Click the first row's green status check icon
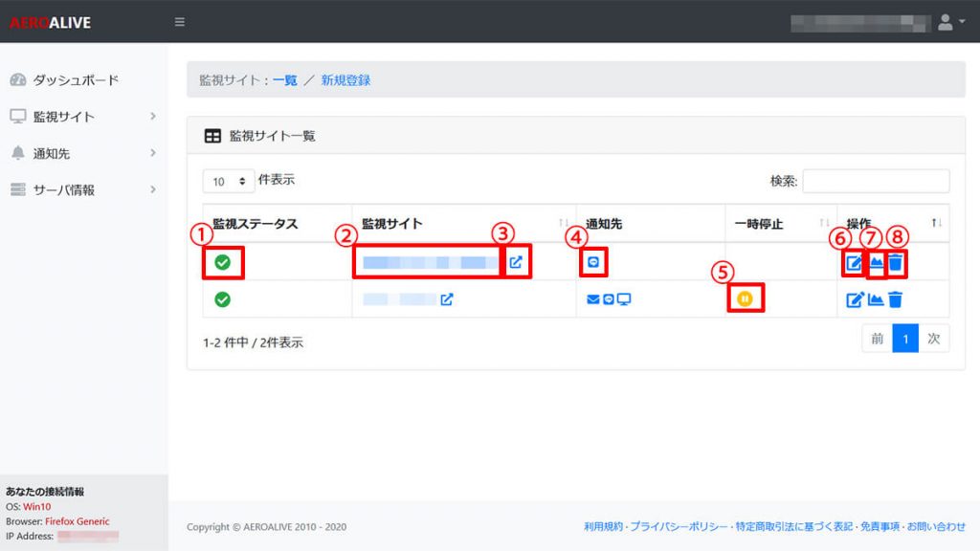The image size is (980, 551). pos(222,262)
